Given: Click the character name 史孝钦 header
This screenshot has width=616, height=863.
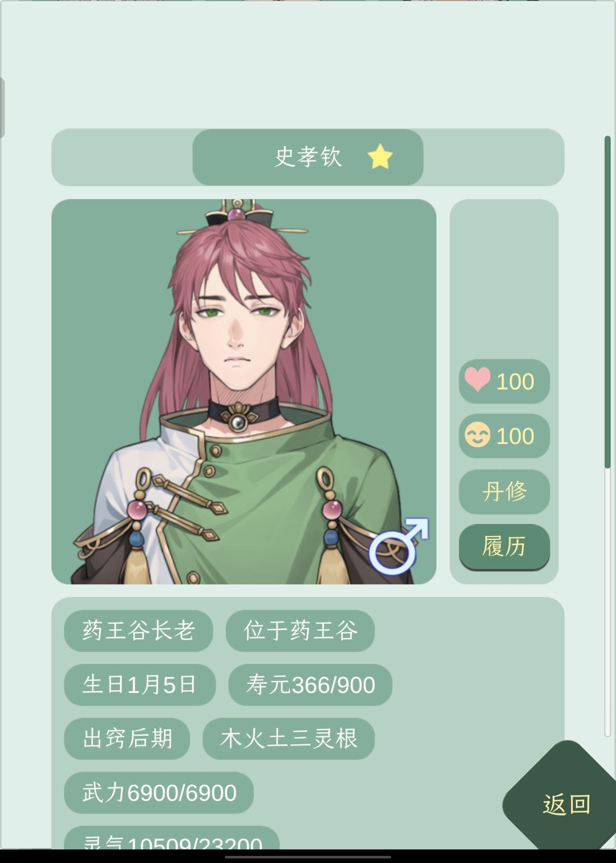Looking at the screenshot, I should (x=308, y=157).
